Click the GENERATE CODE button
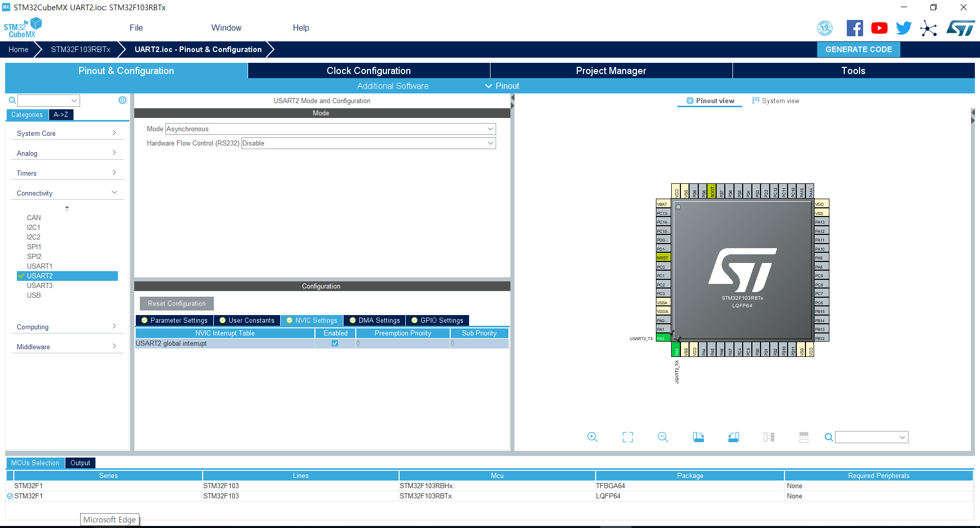 859,50
